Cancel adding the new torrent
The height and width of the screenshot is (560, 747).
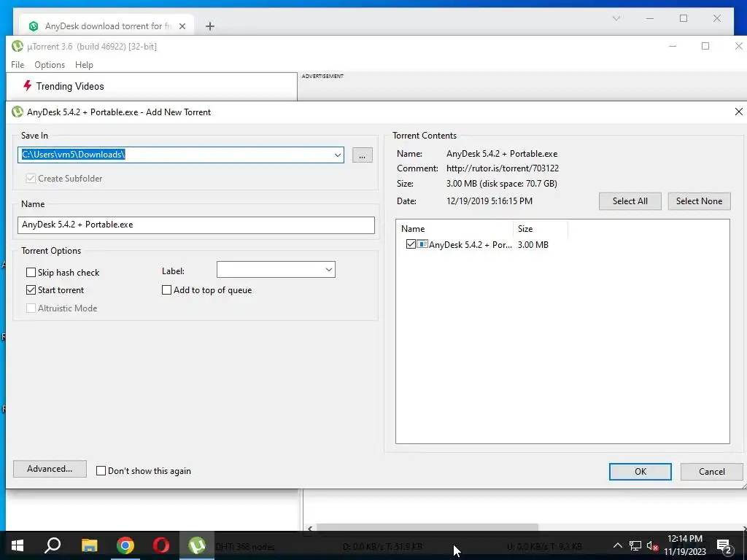tap(712, 472)
